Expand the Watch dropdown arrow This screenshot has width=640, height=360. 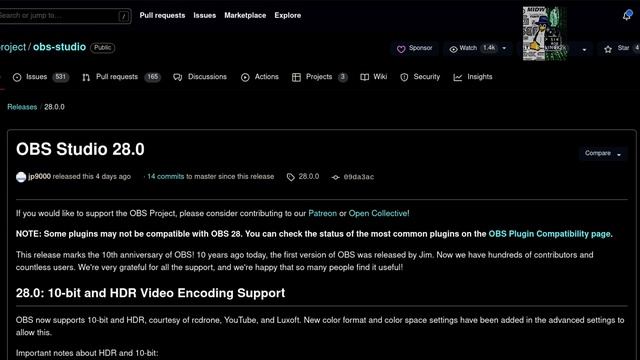pyautogui.click(x=504, y=48)
